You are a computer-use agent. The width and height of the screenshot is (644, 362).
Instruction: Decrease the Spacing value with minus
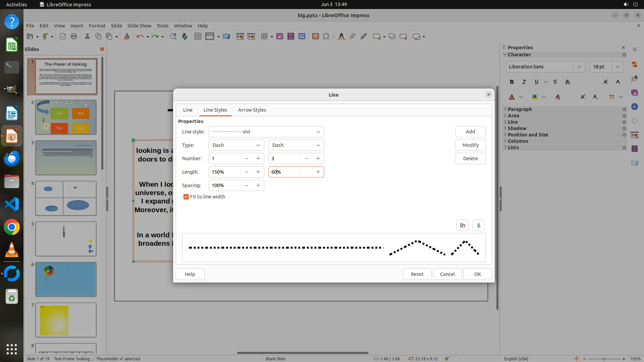point(247,185)
